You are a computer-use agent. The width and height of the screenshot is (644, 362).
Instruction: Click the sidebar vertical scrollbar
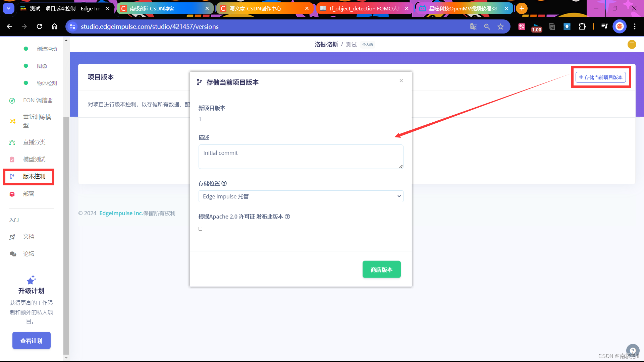(66, 235)
